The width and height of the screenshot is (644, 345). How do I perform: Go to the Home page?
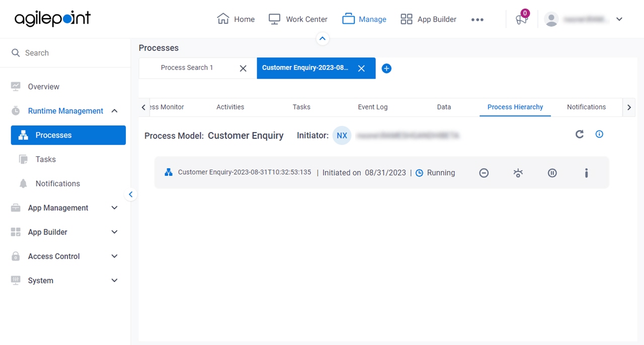click(x=235, y=19)
